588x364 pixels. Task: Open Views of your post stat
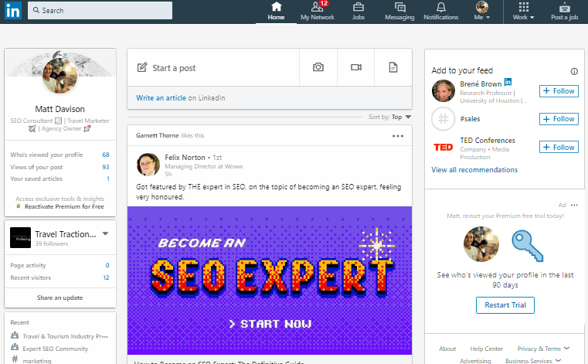pos(60,167)
